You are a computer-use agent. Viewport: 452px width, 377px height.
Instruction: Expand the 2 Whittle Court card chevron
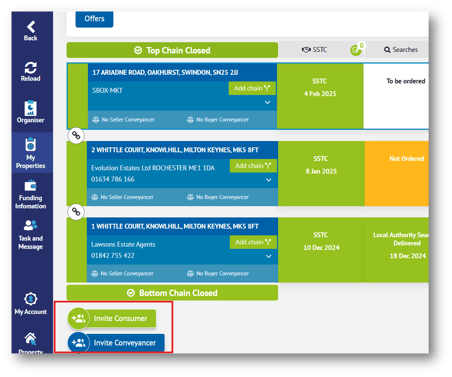268,180
